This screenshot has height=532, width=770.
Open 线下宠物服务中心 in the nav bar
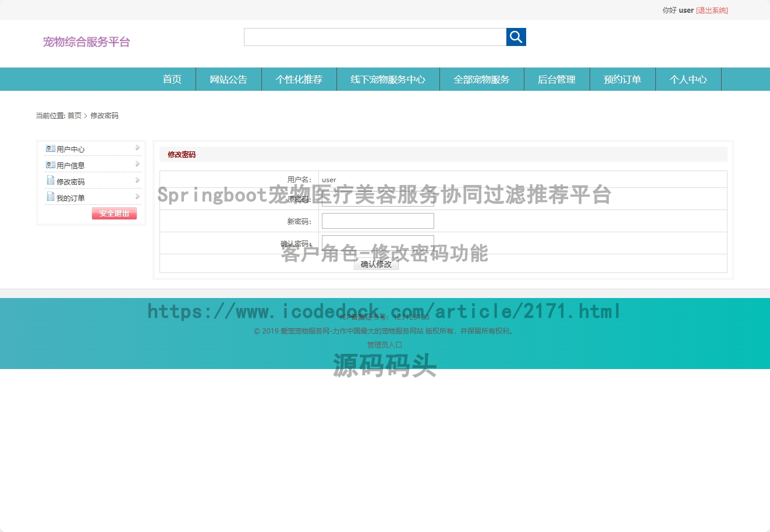pos(388,79)
